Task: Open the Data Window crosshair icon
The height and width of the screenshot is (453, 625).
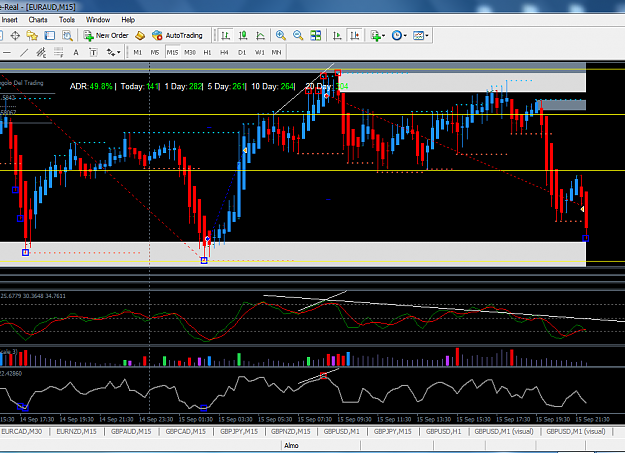Action: [15, 36]
